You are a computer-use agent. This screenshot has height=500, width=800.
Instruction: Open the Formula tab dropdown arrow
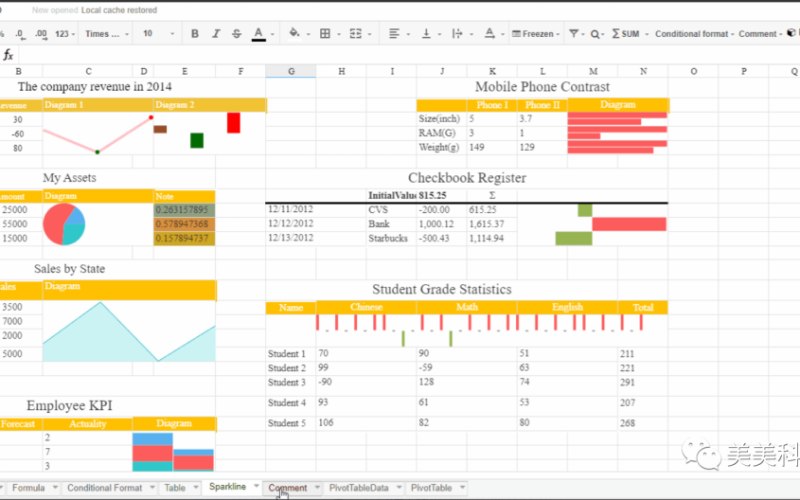click(x=55, y=488)
